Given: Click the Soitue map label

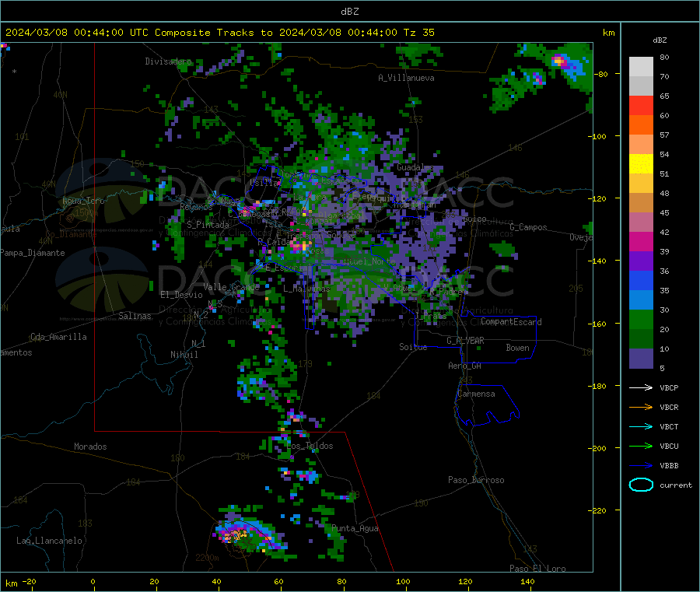Looking at the screenshot, I should point(413,347).
